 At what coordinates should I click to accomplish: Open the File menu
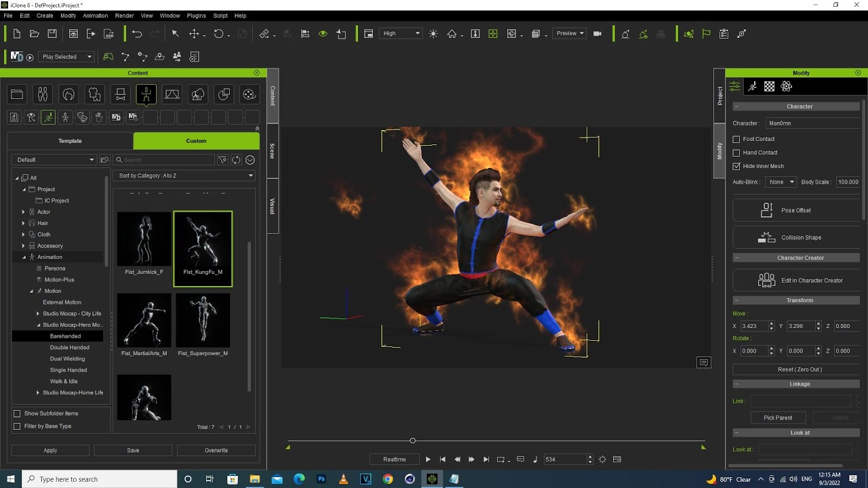[8, 16]
